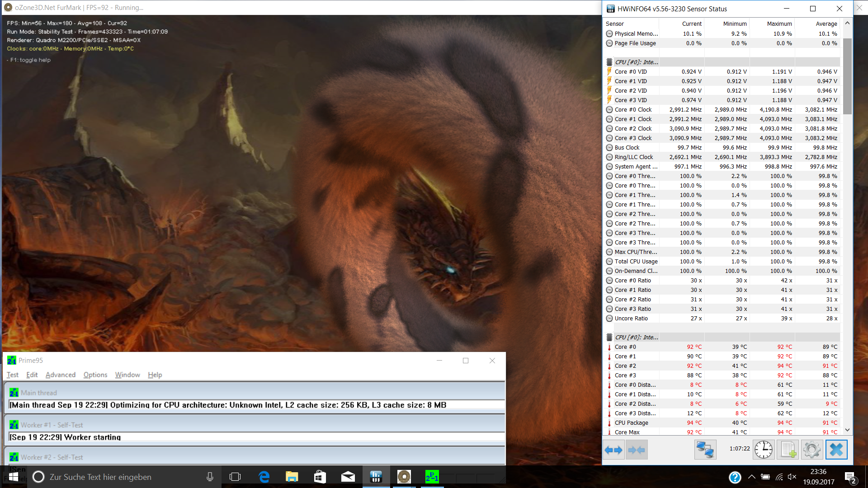Open Prime95 icon in the taskbar
This screenshot has width=868, height=488.
[x=432, y=477]
